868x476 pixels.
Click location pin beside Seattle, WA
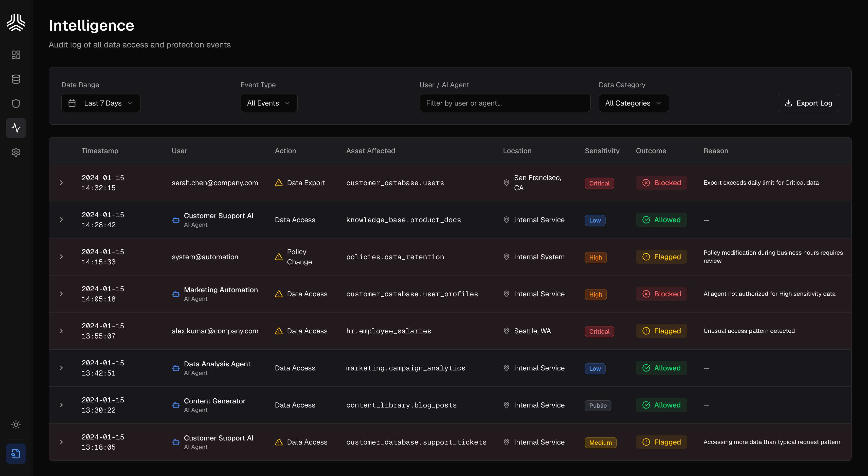(506, 331)
